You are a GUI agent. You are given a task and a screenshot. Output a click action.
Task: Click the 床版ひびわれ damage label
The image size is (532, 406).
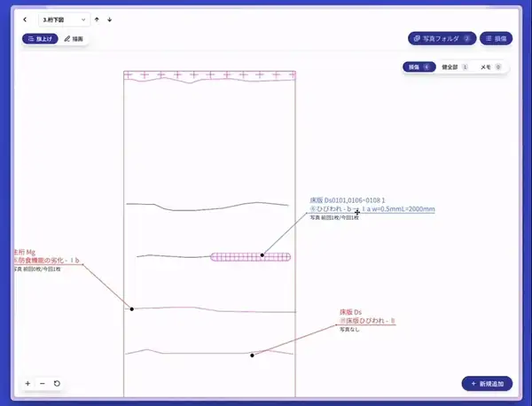pos(367,321)
